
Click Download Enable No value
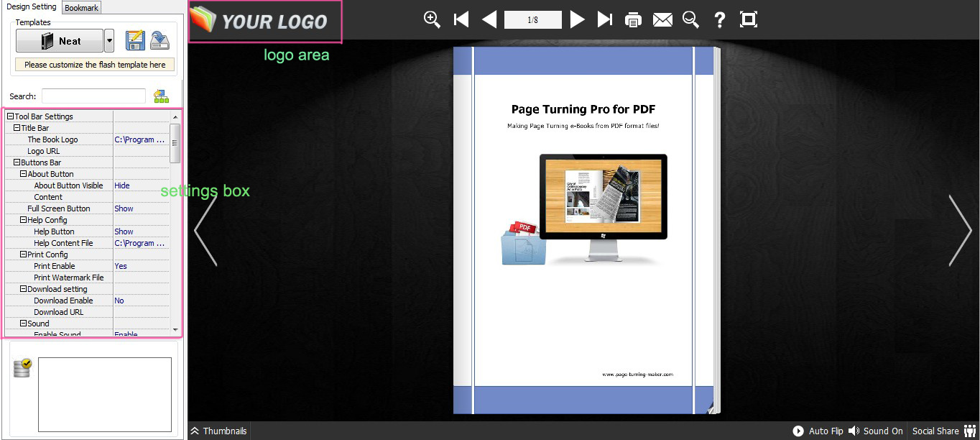tap(119, 301)
